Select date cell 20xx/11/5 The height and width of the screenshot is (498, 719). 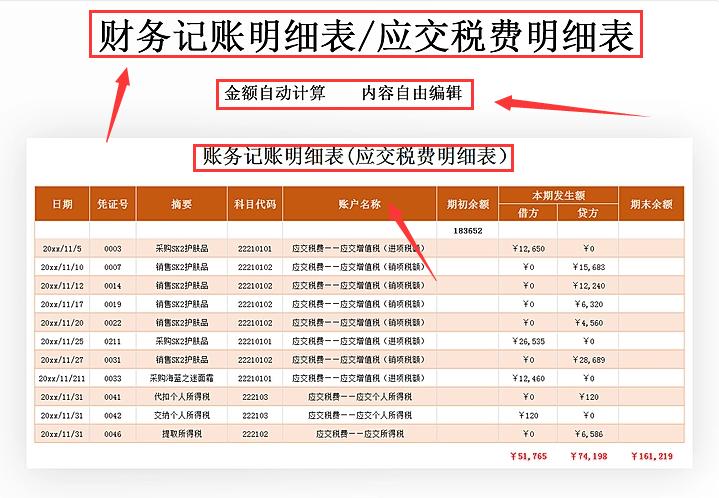62,249
